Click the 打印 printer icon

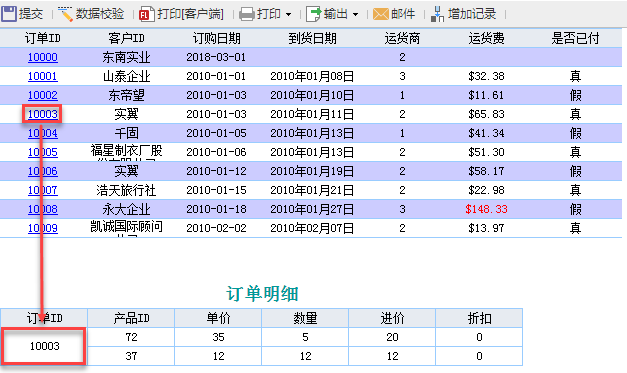[x=246, y=14]
